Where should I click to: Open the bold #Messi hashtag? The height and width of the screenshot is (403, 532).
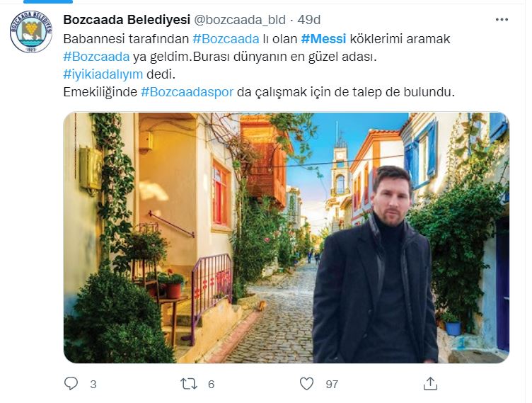323,39
